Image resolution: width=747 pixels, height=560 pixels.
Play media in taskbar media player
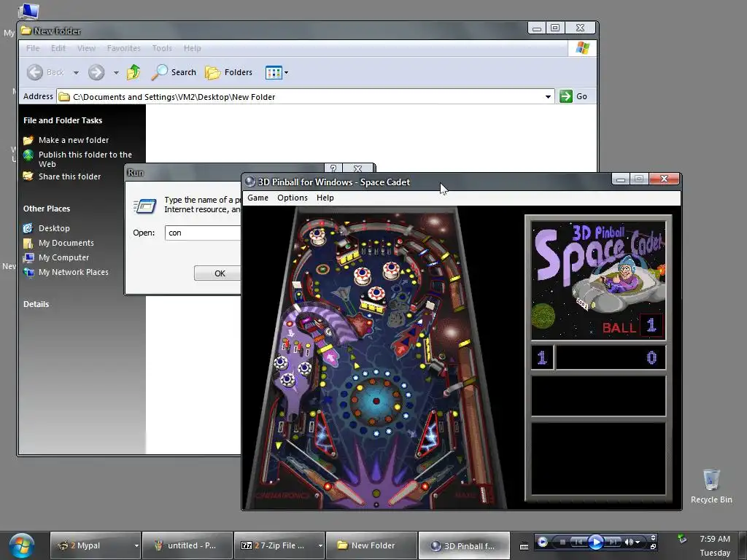click(x=596, y=542)
